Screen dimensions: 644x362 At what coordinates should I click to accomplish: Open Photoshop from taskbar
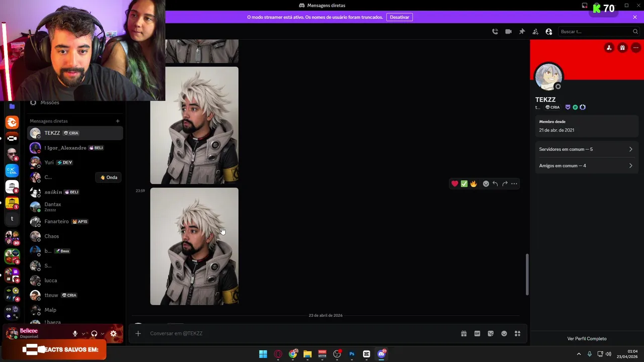(x=352, y=354)
